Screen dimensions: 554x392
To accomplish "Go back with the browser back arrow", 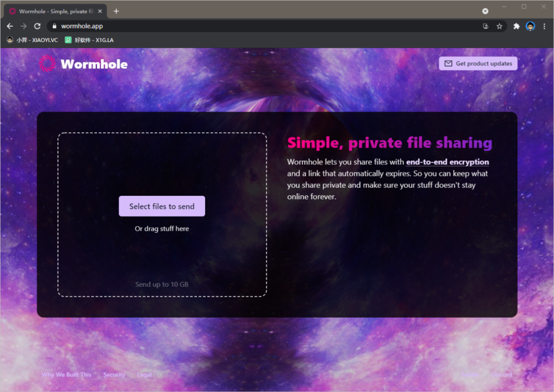I will click(10, 26).
